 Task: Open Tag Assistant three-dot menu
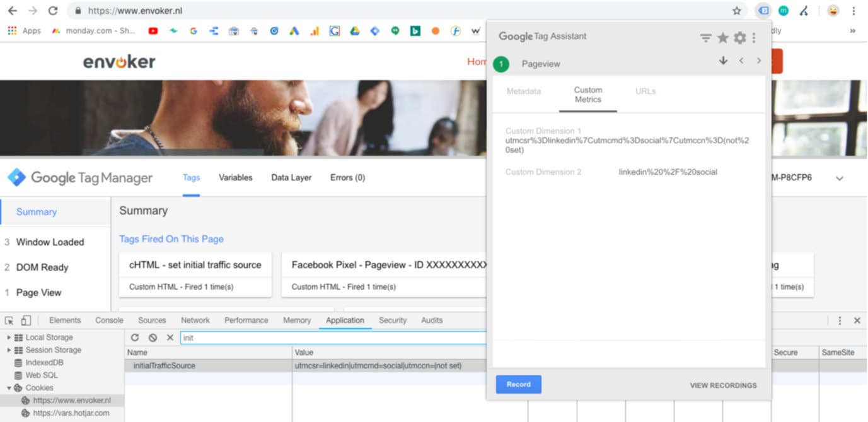tap(754, 38)
